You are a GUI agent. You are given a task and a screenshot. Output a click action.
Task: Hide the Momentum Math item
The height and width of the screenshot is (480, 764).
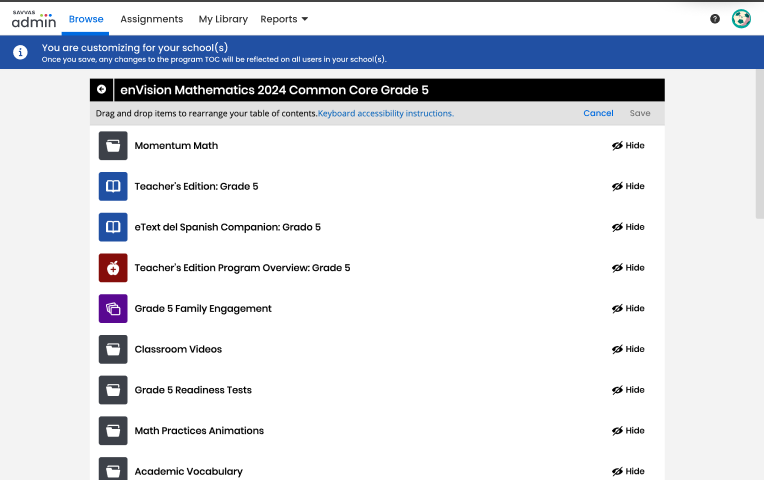(628, 146)
